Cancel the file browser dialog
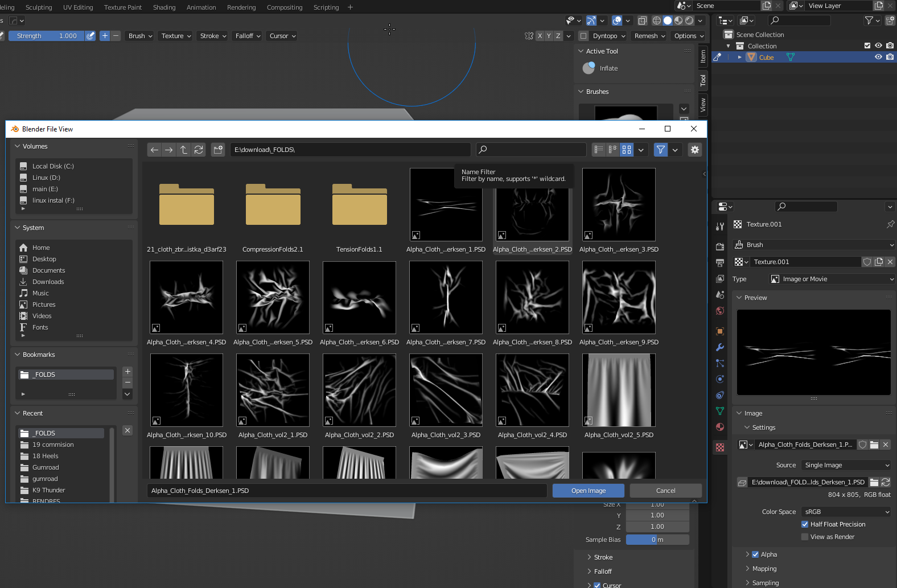The height and width of the screenshot is (588, 897). click(665, 491)
